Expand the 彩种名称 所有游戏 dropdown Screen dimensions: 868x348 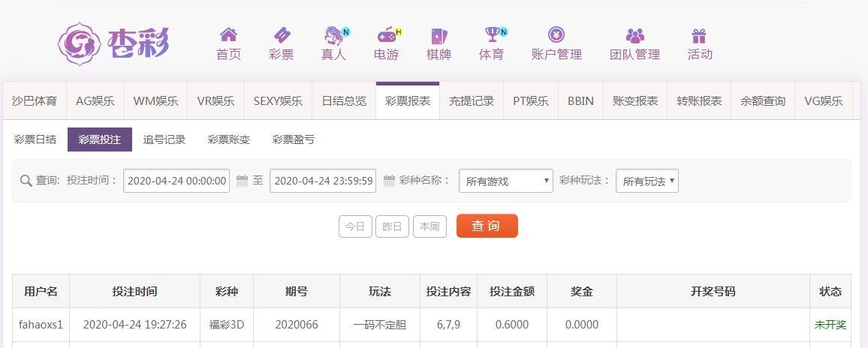point(506,181)
